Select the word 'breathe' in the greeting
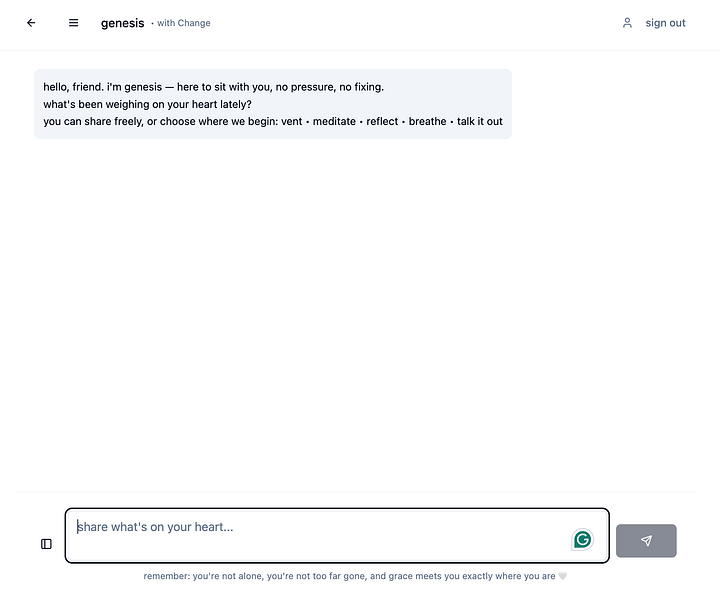 click(x=428, y=121)
